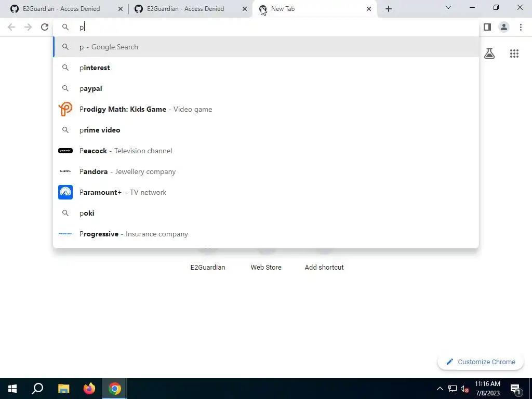The width and height of the screenshot is (532, 399).
Task: Select the New Tab tab
Action: (315, 9)
